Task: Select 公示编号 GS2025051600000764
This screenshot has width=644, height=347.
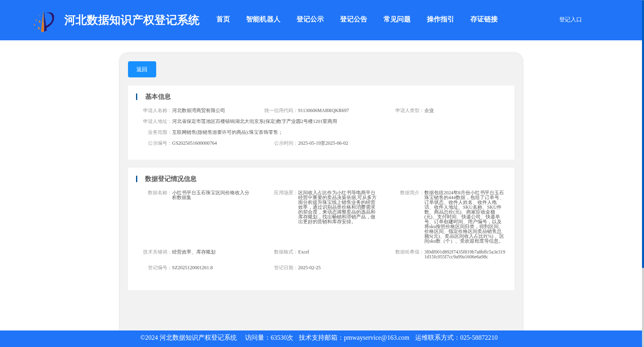Action: click(x=194, y=143)
